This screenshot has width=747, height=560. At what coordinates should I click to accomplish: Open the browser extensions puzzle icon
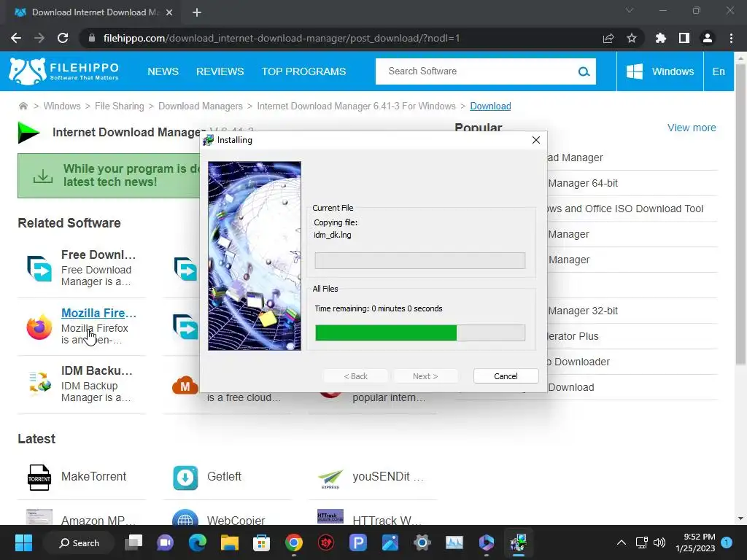point(661,38)
